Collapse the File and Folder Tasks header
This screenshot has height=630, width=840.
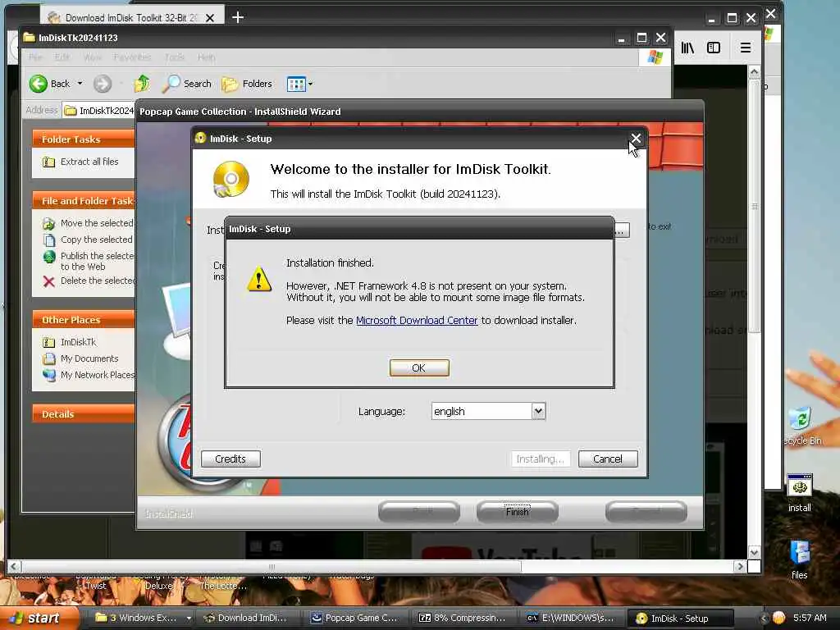tap(83, 201)
